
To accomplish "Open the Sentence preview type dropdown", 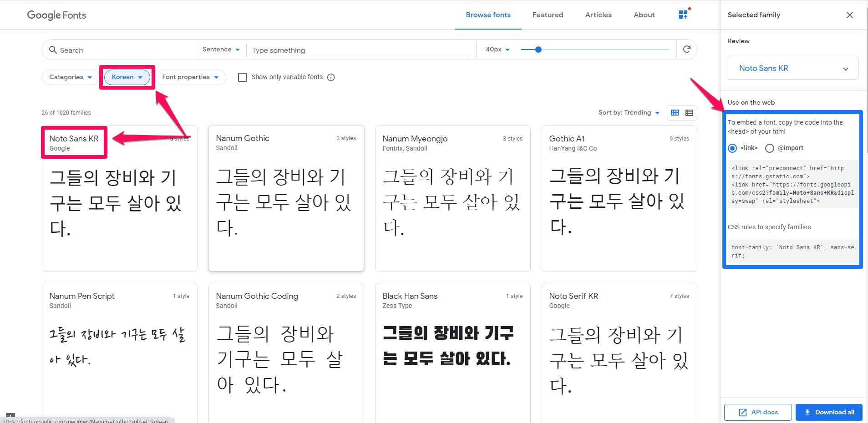I will [221, 50].
